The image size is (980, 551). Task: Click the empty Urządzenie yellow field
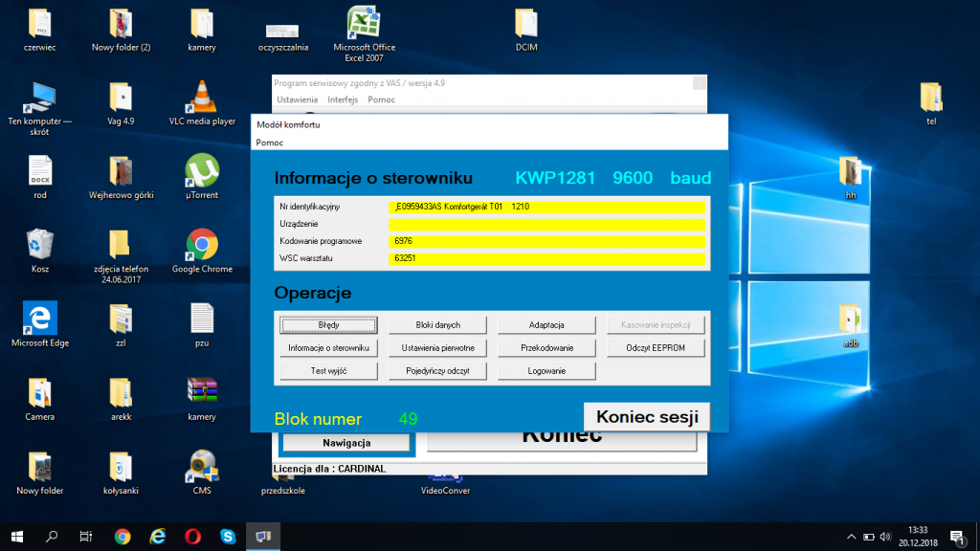tap(546, 224)
